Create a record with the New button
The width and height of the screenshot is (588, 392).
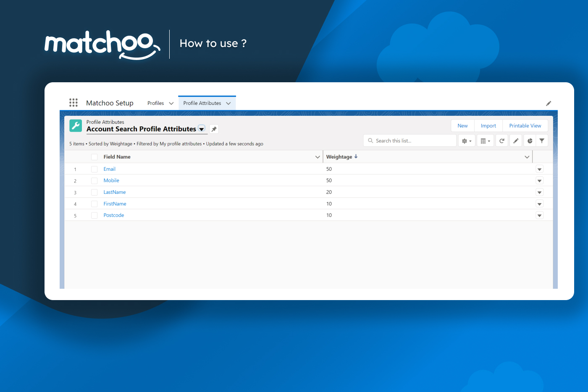(x=462, y=125)
